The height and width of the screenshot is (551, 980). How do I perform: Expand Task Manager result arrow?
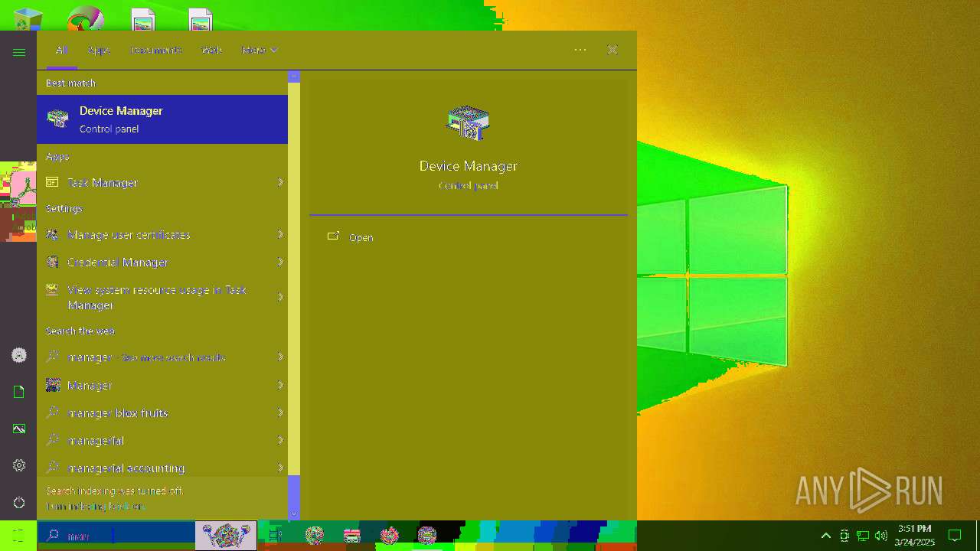pos(280,182)
